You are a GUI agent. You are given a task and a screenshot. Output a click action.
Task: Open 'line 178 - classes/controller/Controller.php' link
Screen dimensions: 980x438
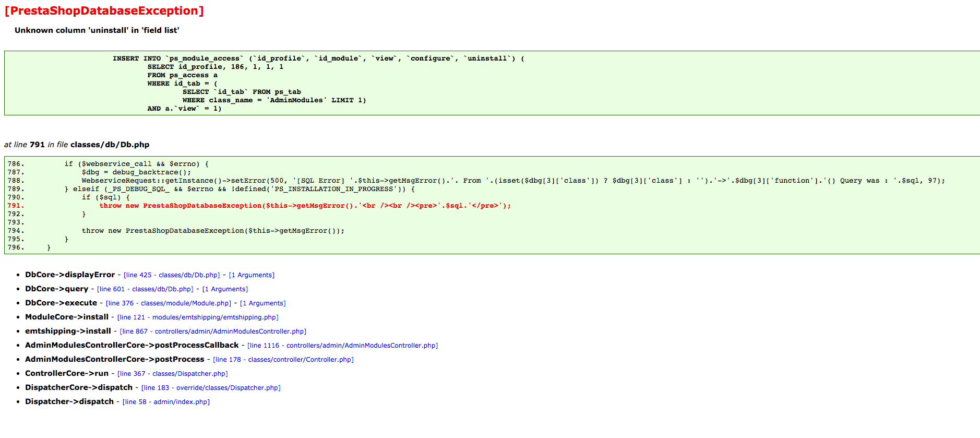click(x=283, y=360)
